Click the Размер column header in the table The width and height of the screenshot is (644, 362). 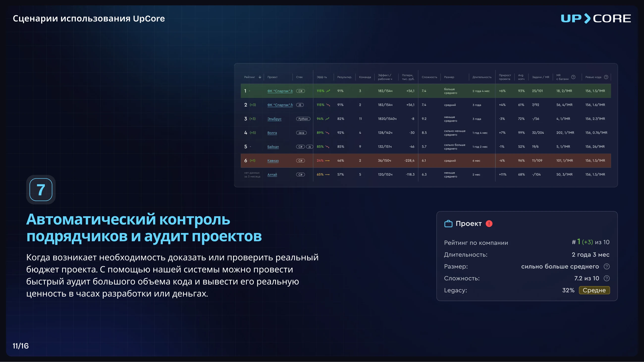pyautogui.click(x=449, y=77)
